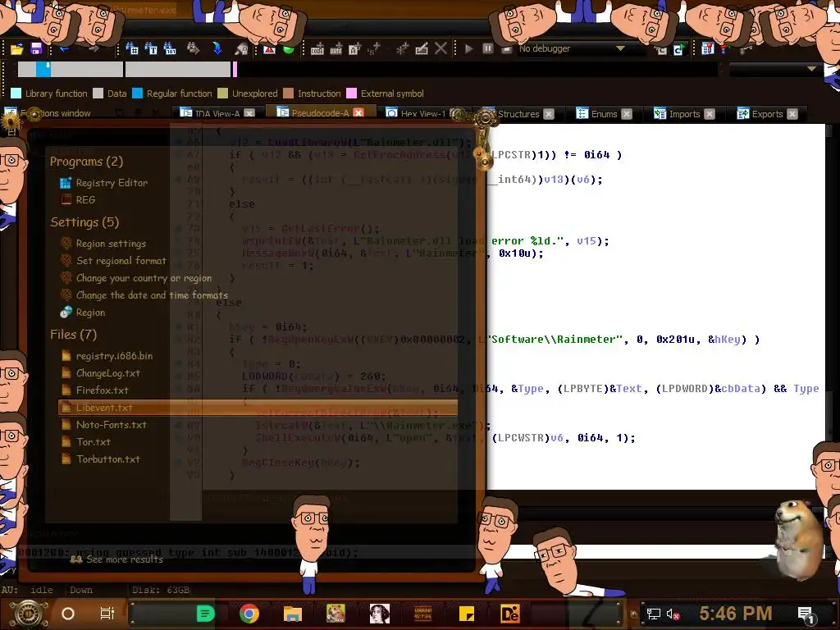Viewport: 840px width, 630px height.
Task: Open Set regional format setting
Action: [121, 261]
